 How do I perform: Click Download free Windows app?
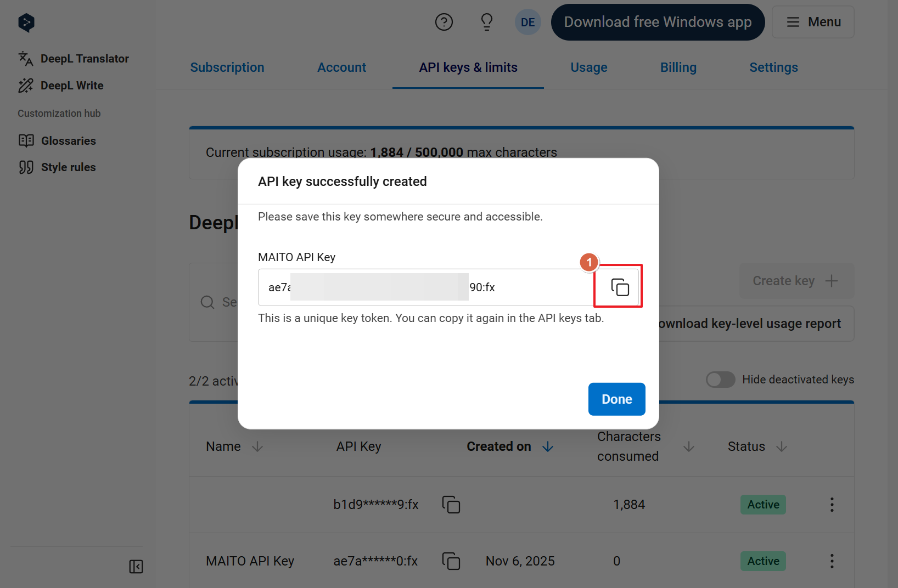[x=658, y=22]
